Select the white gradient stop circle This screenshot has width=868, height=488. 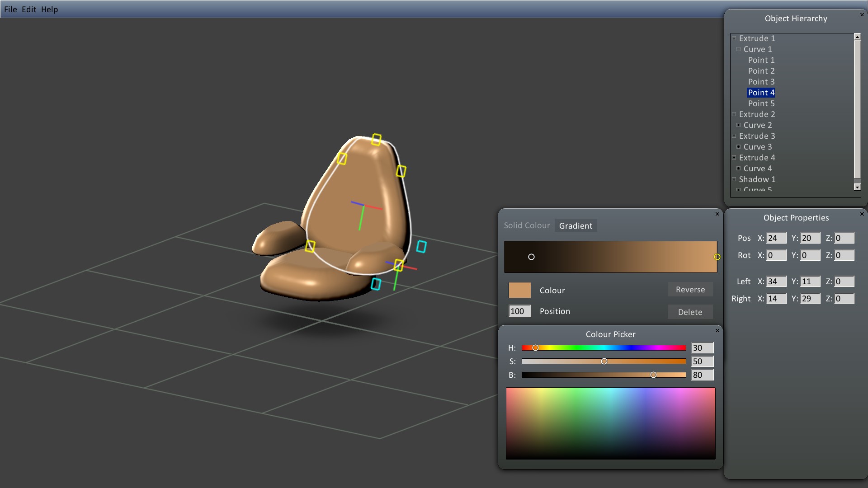click(531, 257)
